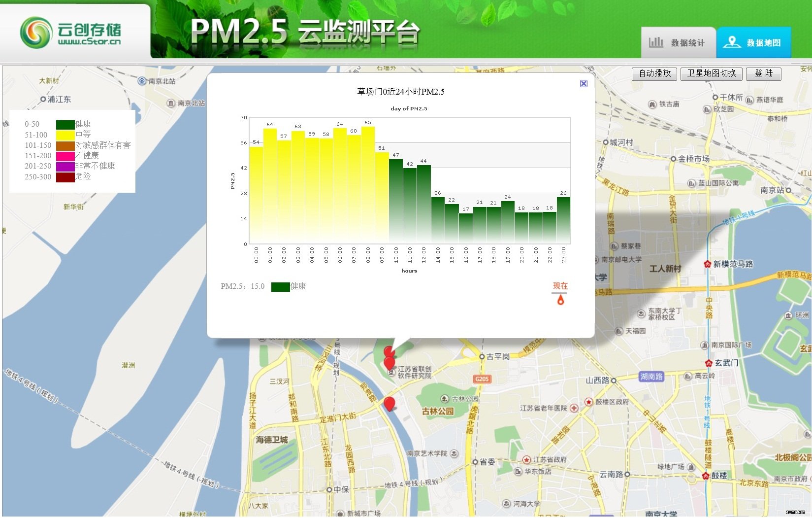Viewport: 812px width, 518px height.
Task: Click the 铁古庙 landmark icon
Action: (652, 104)
